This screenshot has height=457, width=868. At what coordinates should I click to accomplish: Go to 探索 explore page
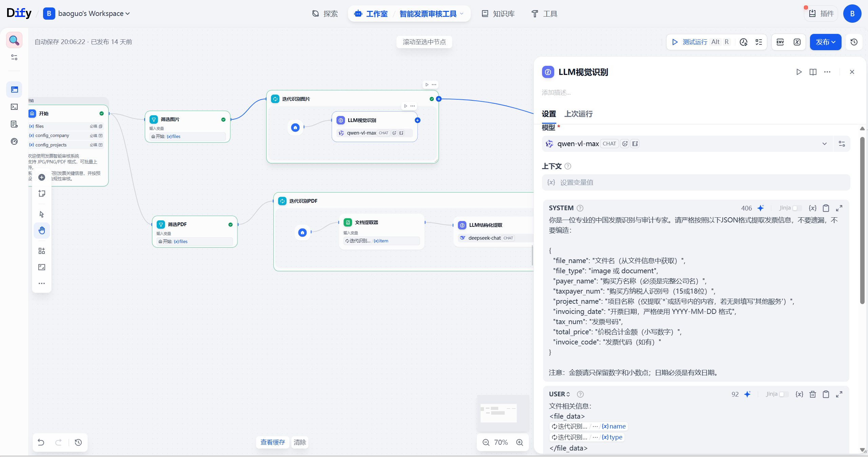(x=325, y=14)
